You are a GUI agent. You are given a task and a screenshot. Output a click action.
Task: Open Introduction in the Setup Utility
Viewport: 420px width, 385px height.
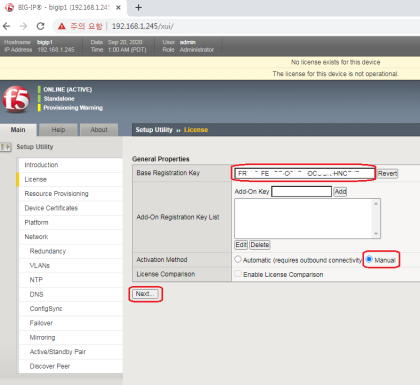71,165
